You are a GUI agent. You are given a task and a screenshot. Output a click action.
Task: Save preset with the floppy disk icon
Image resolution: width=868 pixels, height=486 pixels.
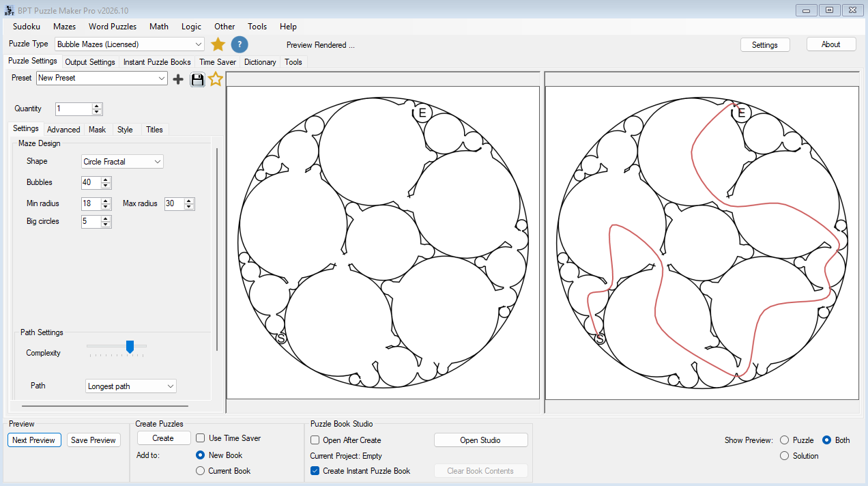coord(197,79)
